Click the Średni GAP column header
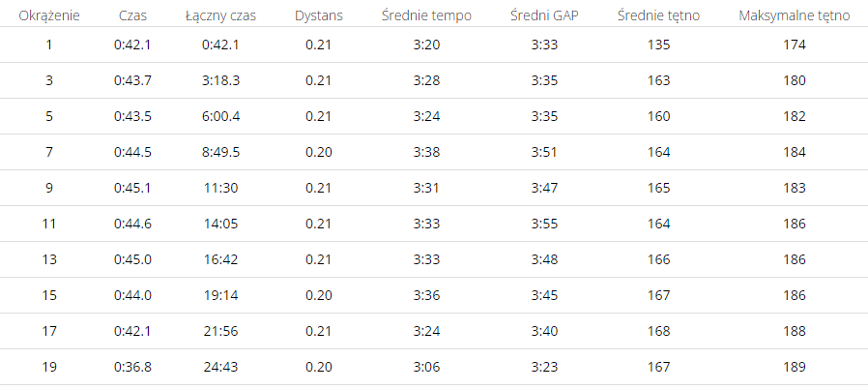The width and height of the screenshot is (868, 390). pyautogui.click(x=544, y=16)
